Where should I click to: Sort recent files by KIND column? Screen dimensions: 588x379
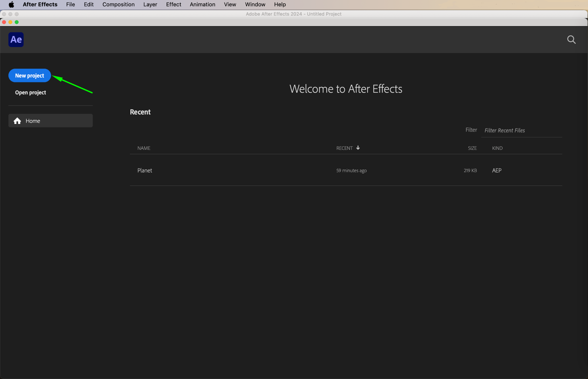pyautogui.click(x=497, y=148)
